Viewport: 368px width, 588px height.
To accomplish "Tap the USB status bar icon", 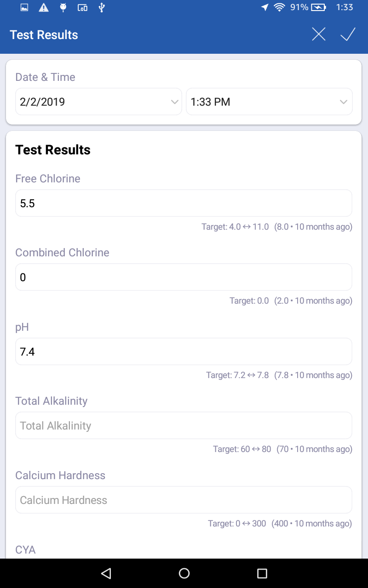I will pyautogui.click(x=102, y=7).
